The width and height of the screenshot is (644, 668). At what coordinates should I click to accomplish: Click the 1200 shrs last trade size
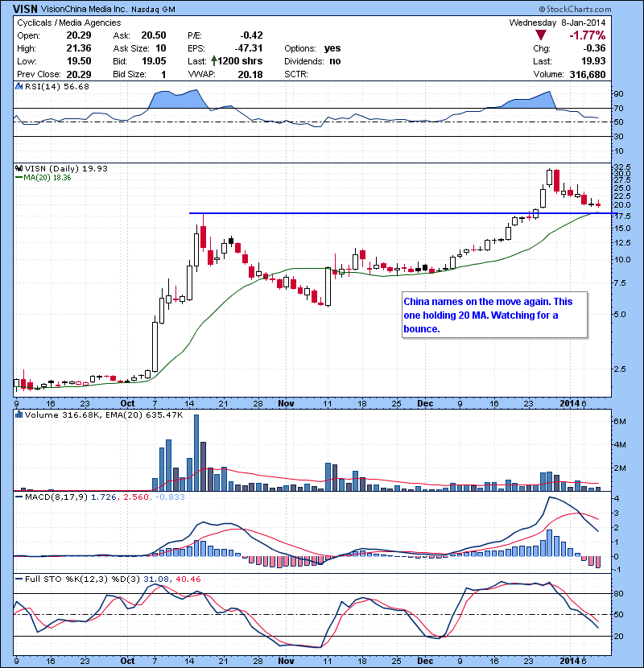pyautogui.click(x=241, y=61)
